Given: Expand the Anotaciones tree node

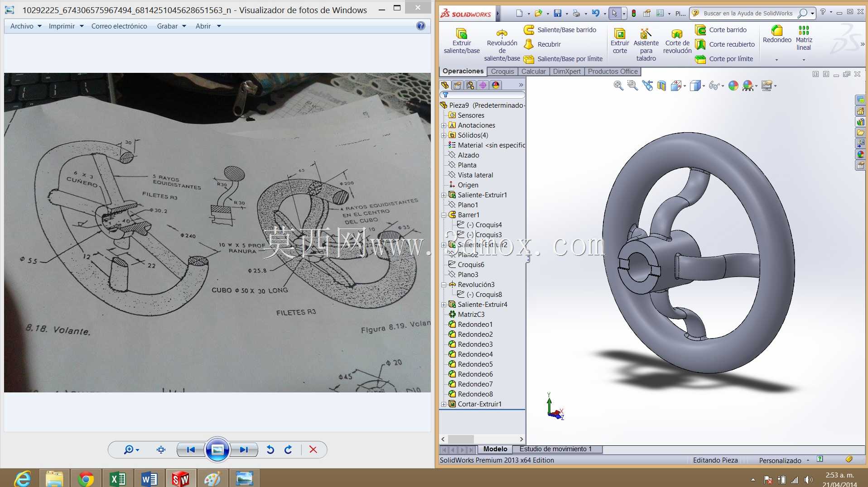Looking at the screenshot, I should pos(444,125).
